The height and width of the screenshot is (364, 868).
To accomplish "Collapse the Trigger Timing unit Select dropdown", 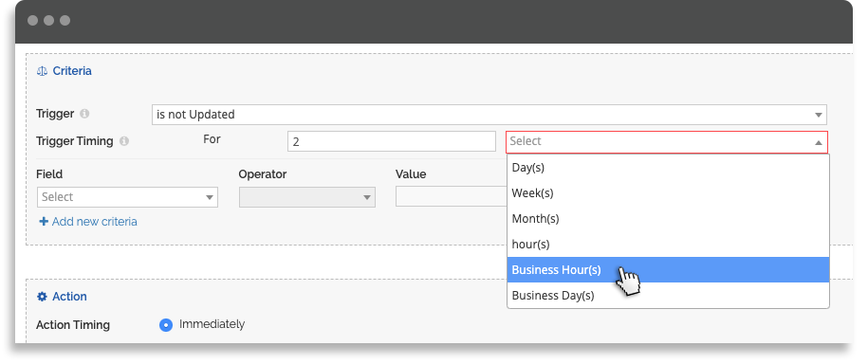I will click(x=667, y=141).
